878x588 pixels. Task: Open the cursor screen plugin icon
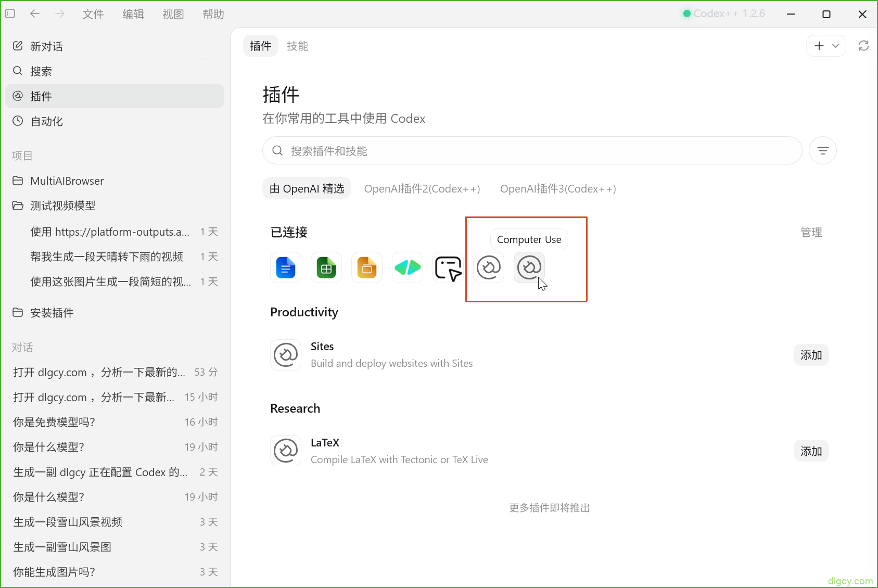448,267
